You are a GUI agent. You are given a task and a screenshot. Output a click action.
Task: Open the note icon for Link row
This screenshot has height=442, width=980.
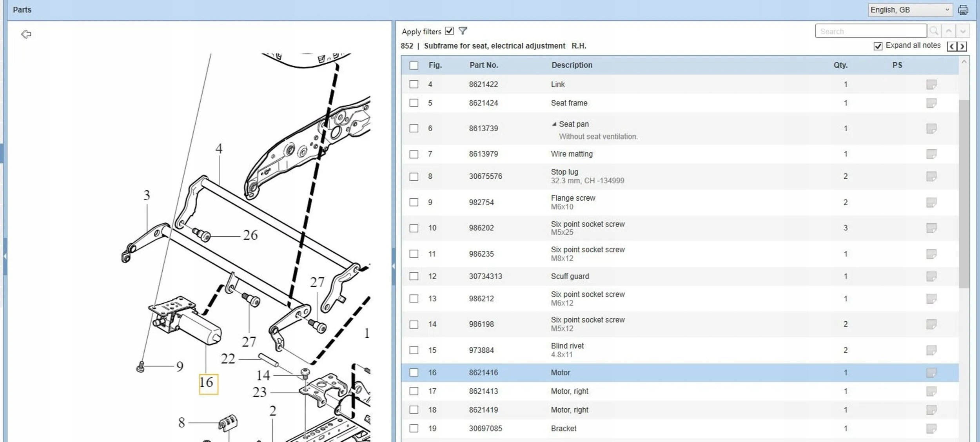(x=931, y=84)
